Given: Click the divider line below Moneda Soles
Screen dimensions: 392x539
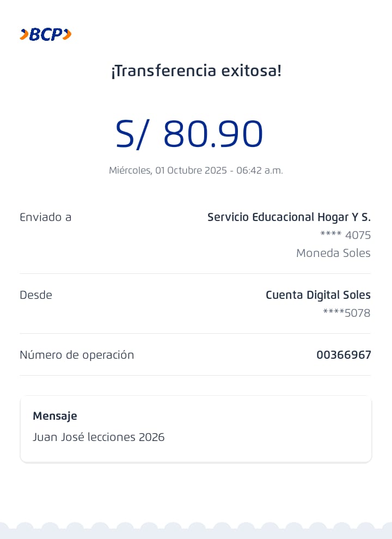Looking at the screenshot, I should pos(195,273).
